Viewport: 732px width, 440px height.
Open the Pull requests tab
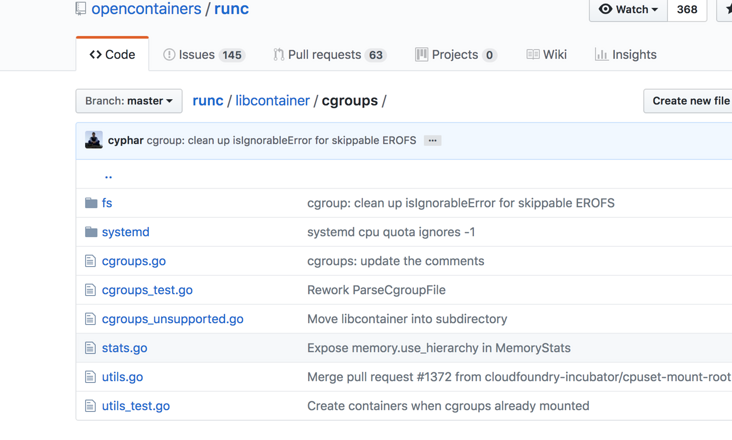pyautogui.click(x=330, y=55)
